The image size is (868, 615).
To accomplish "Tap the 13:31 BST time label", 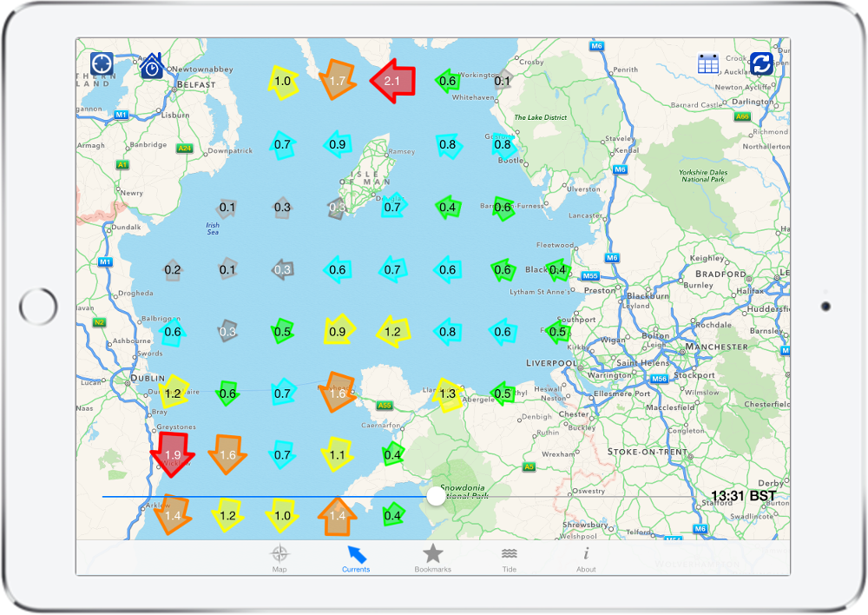I will pos(744,495).
